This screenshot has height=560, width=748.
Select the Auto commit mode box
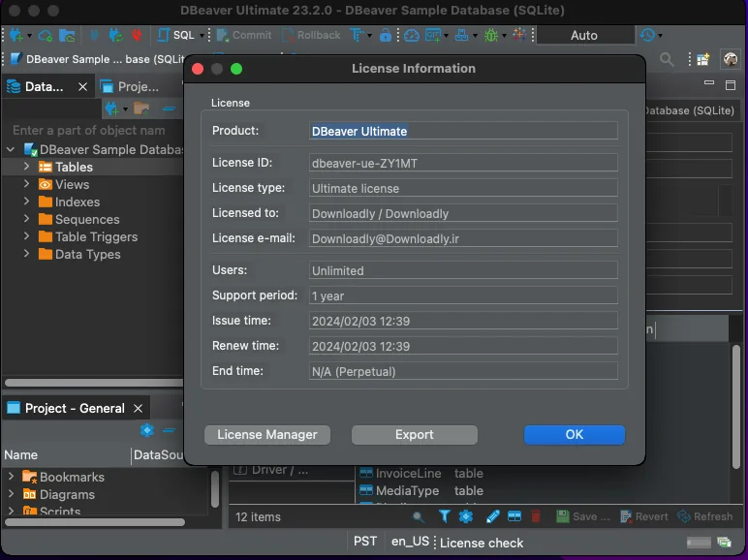pyautogui.click(x=585, y=35)
